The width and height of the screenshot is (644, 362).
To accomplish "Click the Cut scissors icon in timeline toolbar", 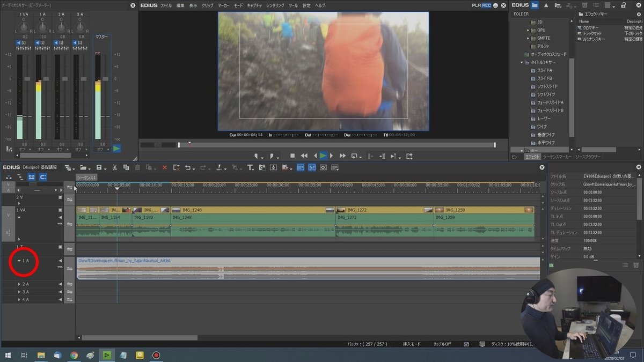I will coord(114,168).
